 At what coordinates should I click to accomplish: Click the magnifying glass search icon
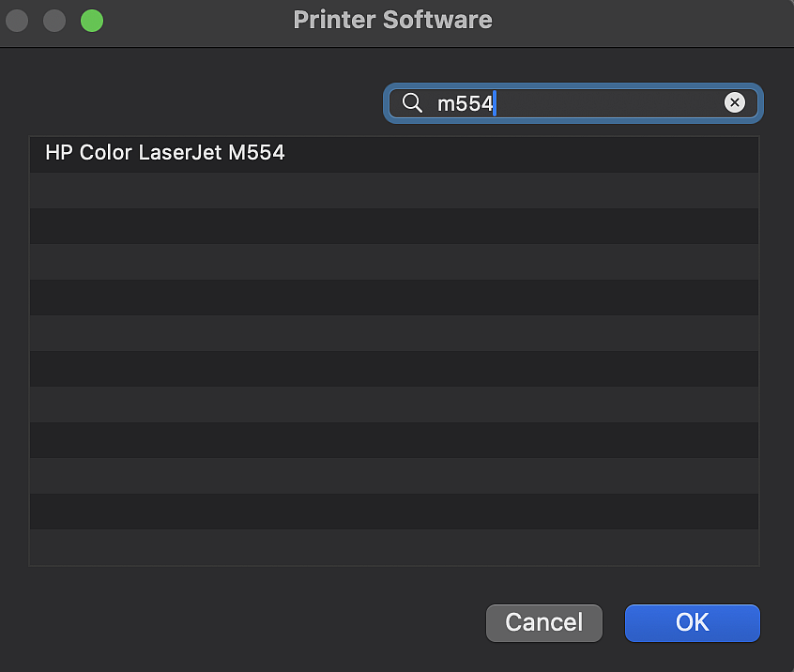412,102
